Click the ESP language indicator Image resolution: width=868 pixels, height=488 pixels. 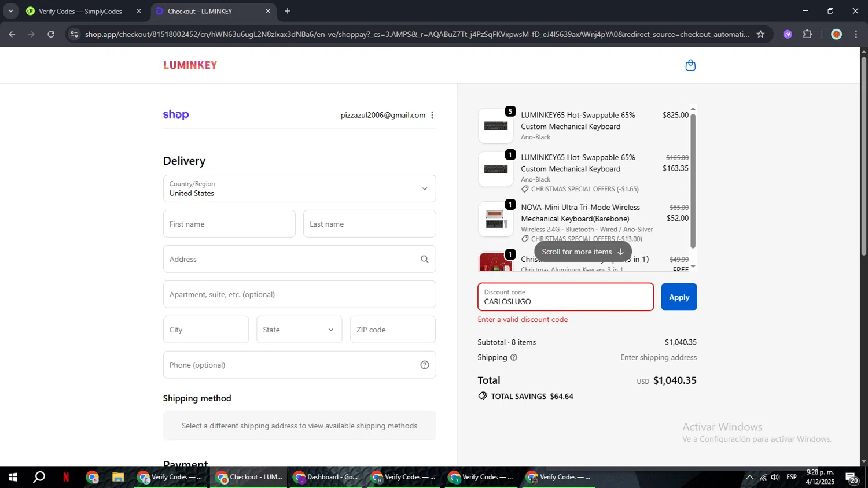coord(792,478)
